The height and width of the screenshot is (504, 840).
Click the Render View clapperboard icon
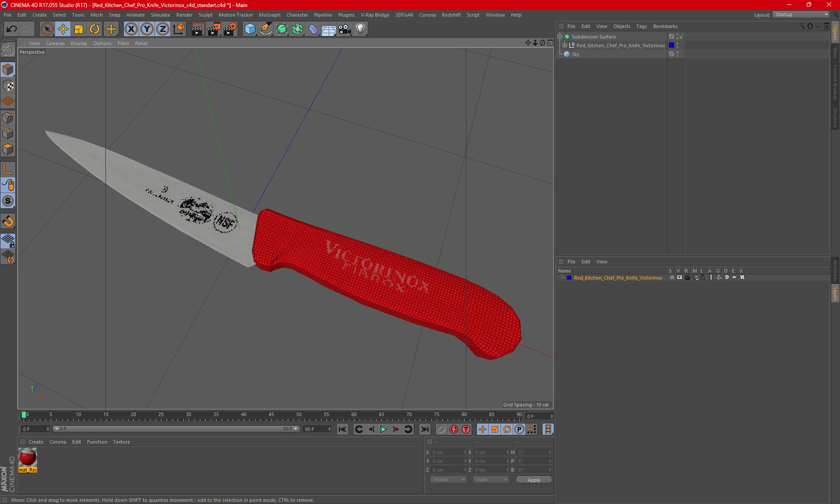pos(198,29)
